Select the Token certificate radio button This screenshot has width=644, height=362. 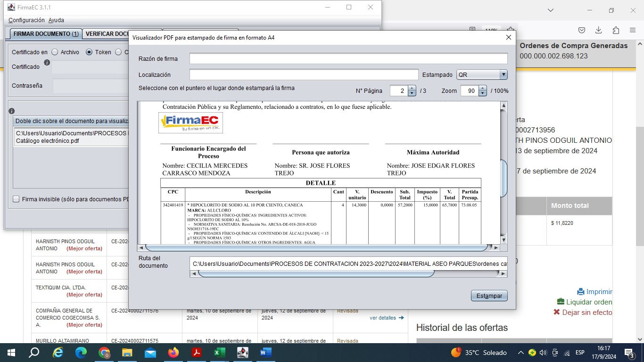pos(89,52)
